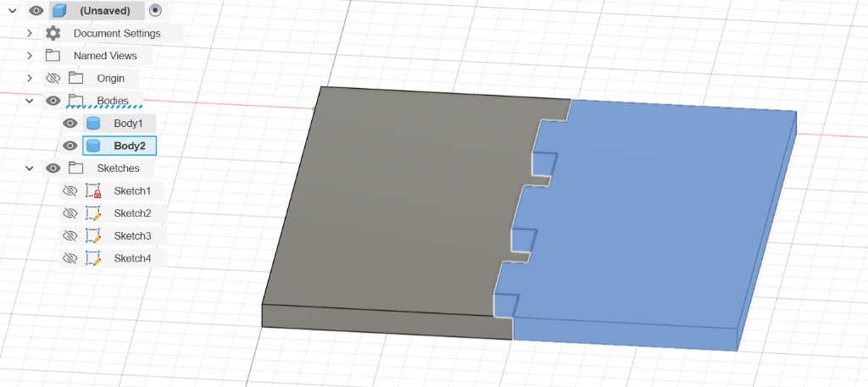Select Sketch2 in the browser
Image resolution: width=868 pixels, height=387 pixels.
point(132,213)
